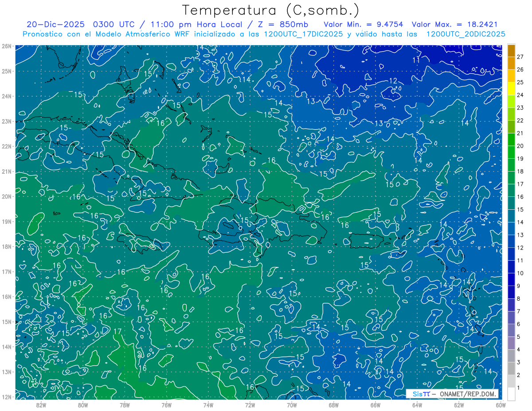The width and height of the screenshot is (532, 411).
Task: Click the purple swatch between 4 and 5
Action: [x=512, y=343]
